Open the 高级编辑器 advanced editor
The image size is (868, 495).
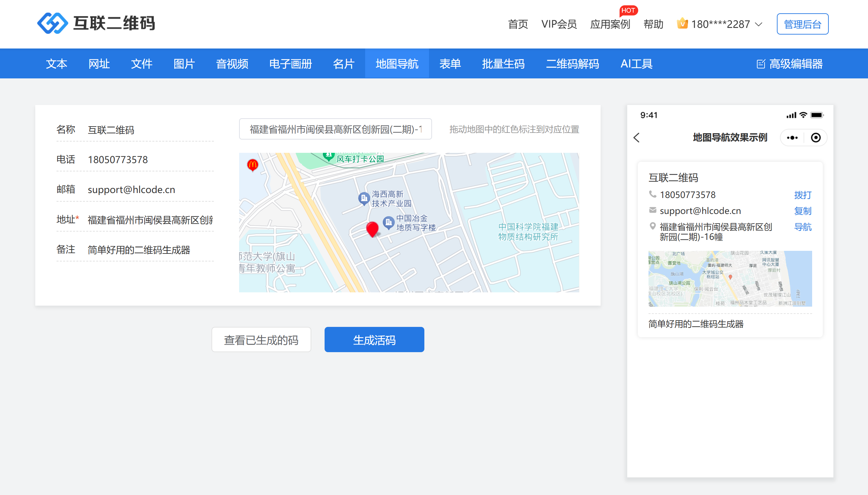pyautogui.click(x=790, y=64)
